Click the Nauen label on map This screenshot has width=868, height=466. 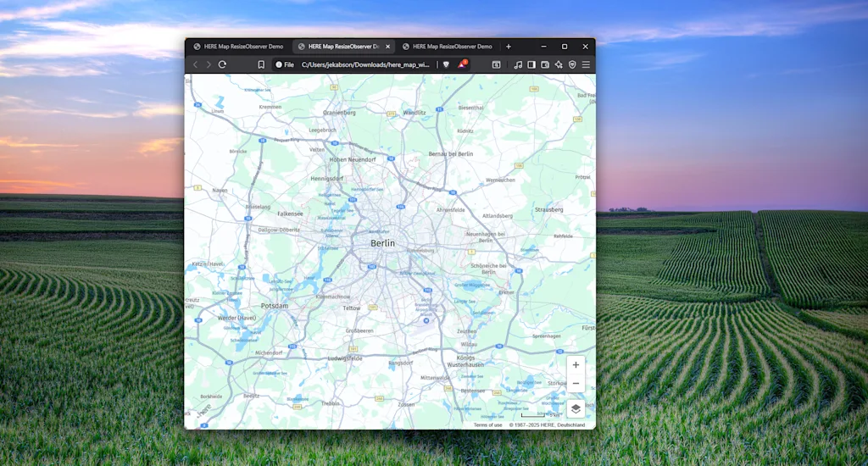[x=220, y=191]
